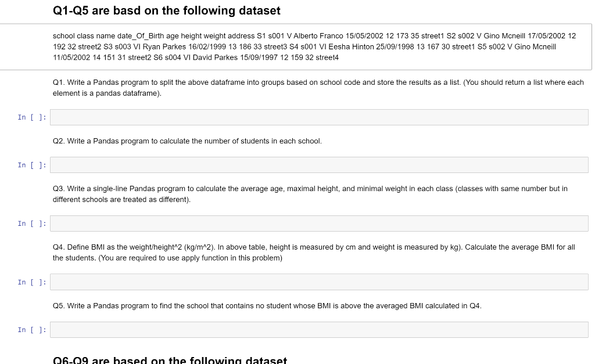Select the Q1 question markdown cell
This screenshot has height=364, width=595.
coord(318,88)
